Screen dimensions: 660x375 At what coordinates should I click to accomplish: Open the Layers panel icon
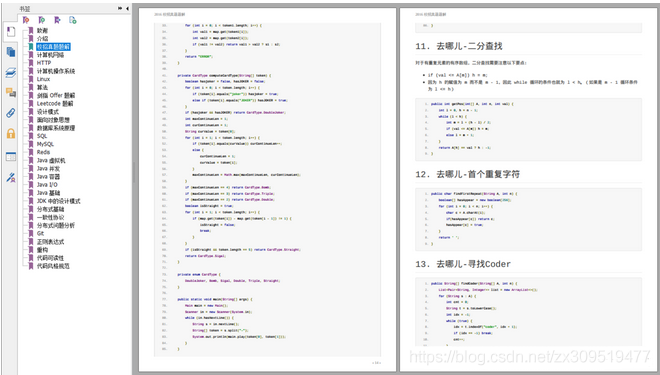11,72
